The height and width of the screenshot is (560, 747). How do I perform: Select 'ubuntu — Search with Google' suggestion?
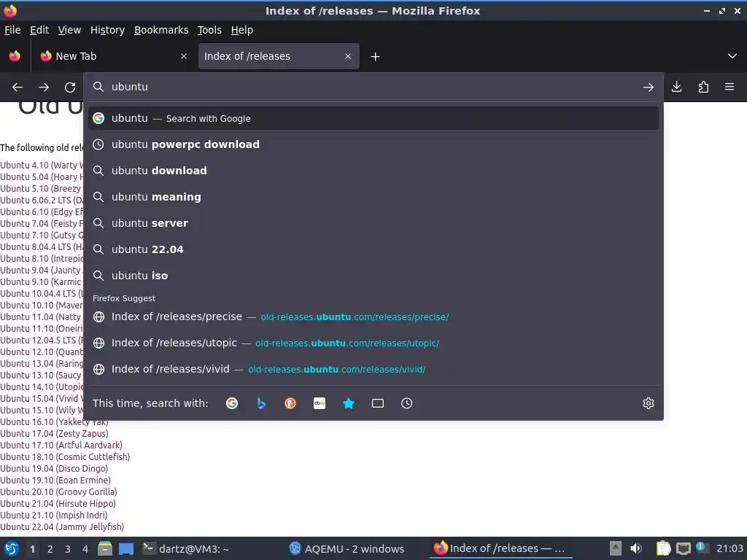tap(373, 118)
